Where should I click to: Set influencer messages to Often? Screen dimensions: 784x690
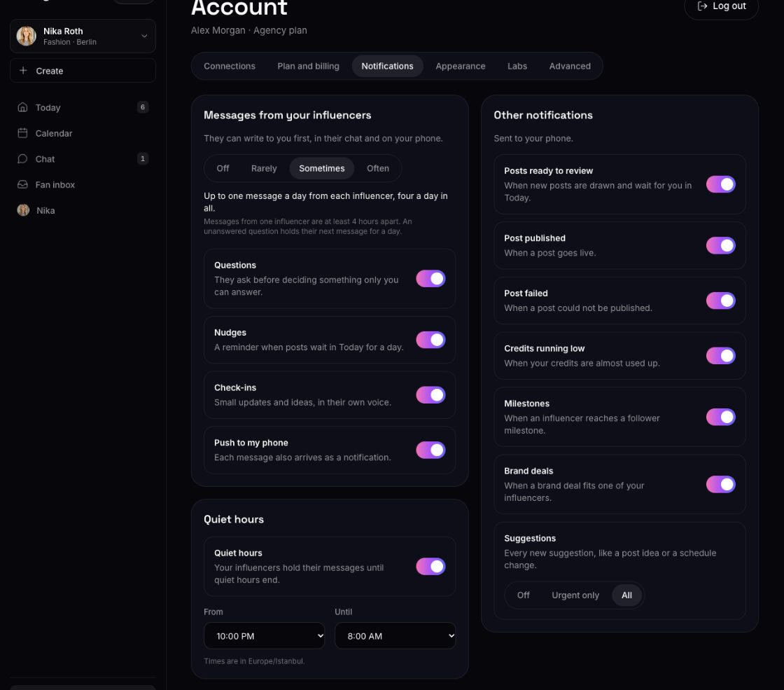[378, 169]
